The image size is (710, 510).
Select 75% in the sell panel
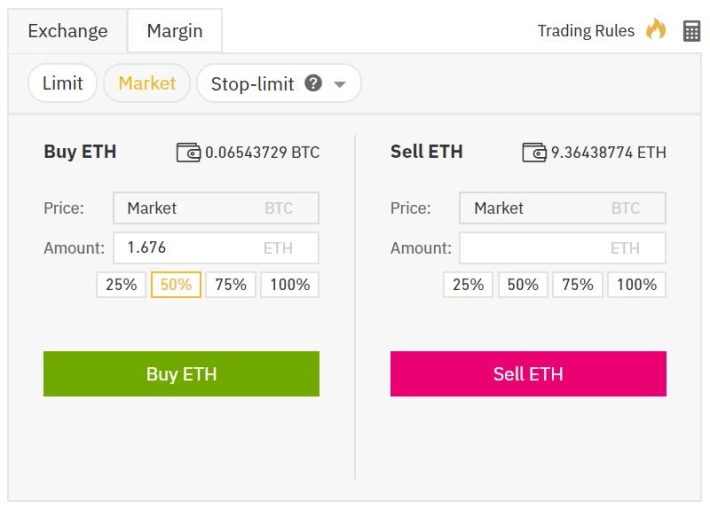pos(577,284)
